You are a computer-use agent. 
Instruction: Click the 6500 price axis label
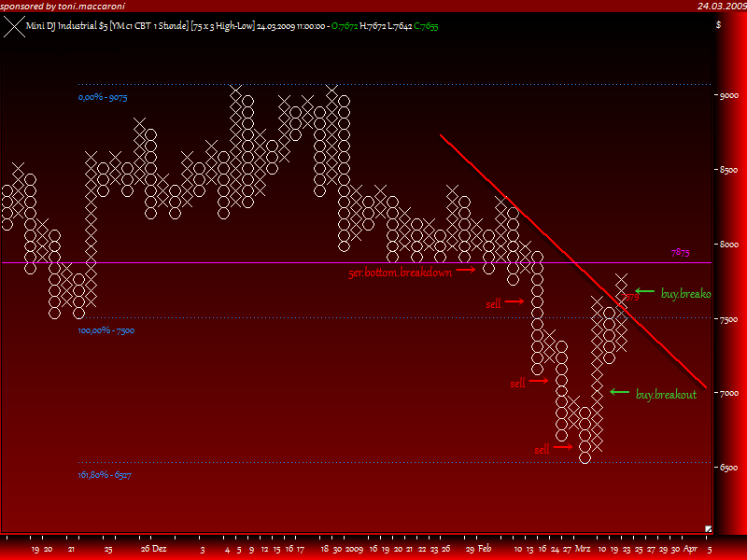coord(729,468)
